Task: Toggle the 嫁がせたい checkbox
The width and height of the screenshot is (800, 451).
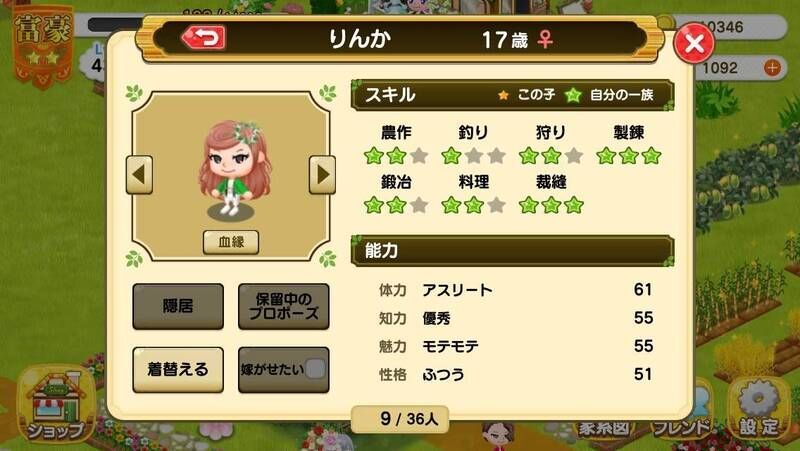Action: (x=314, y=368)
